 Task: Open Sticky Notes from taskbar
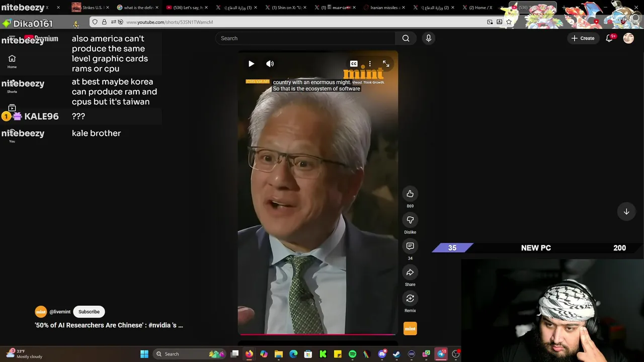[338, 354]
